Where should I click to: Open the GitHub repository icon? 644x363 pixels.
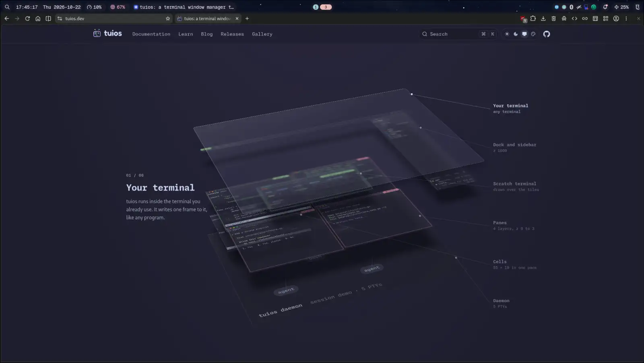click(546, 34)
